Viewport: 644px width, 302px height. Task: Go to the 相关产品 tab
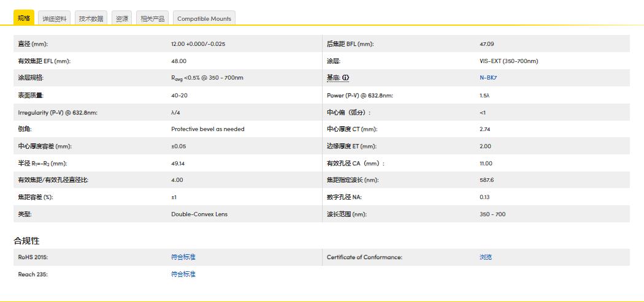[x=152, y=18]
